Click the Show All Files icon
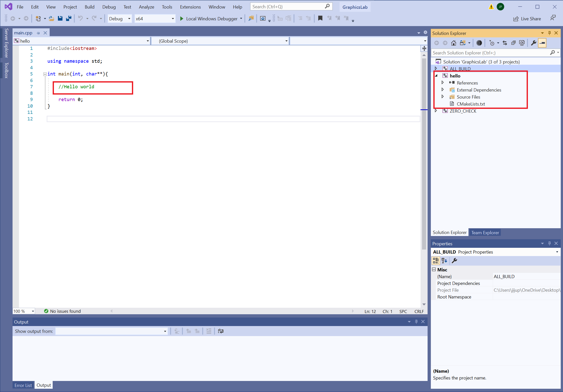Screen dimensions: 563x392 (522, 43)
